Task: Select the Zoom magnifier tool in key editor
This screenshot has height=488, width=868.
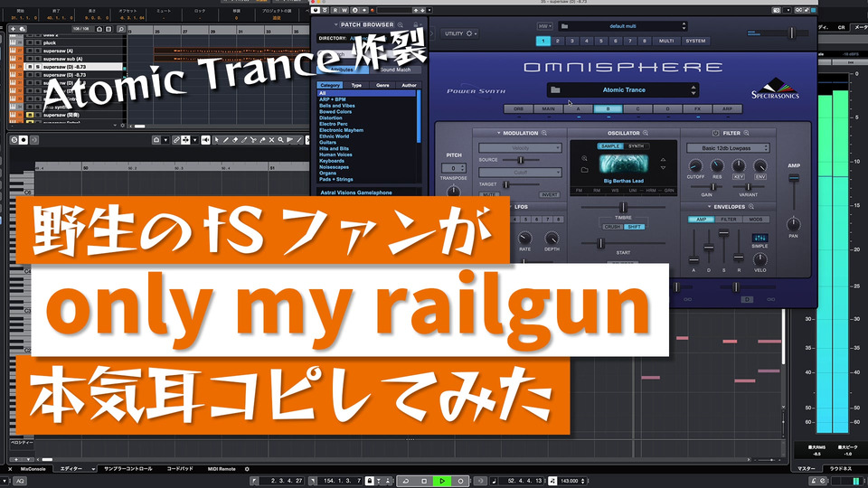Action: (280, 140)
